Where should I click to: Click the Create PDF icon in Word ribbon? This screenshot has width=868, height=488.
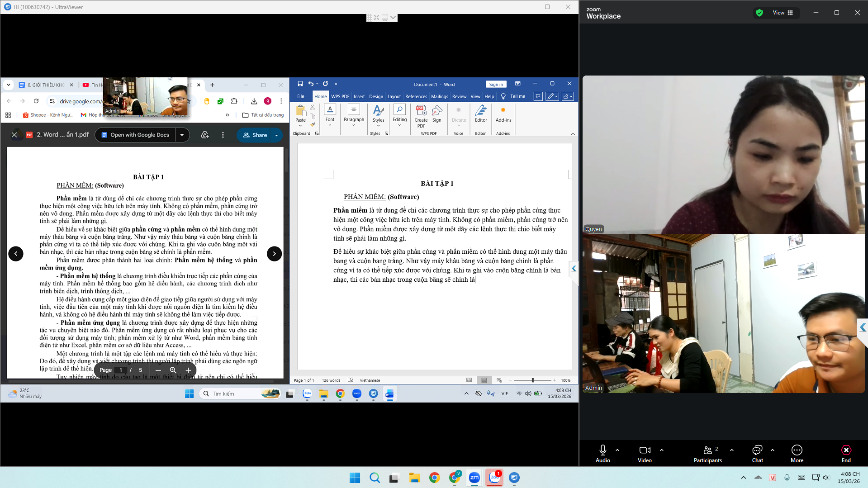coord(421,116)
